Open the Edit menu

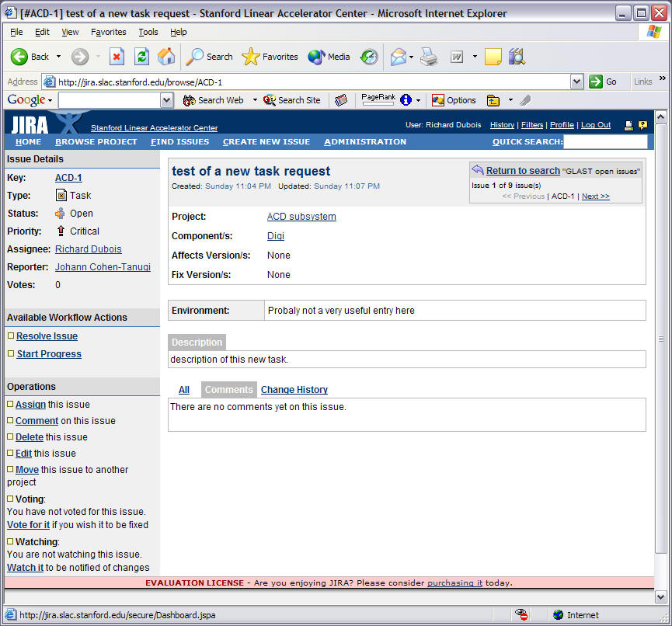pyautogui.click(x=42, y=32)
